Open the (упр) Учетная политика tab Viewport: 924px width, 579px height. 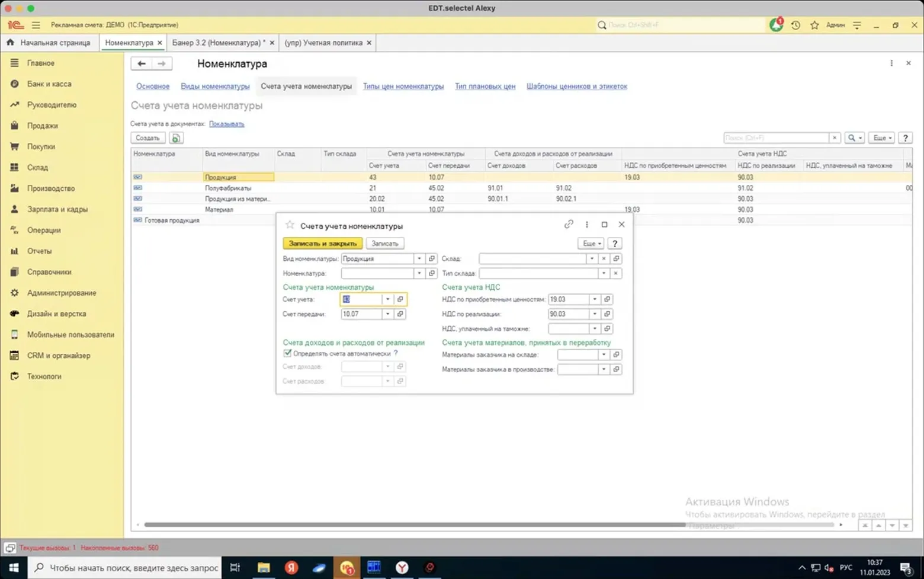(323, 43)
